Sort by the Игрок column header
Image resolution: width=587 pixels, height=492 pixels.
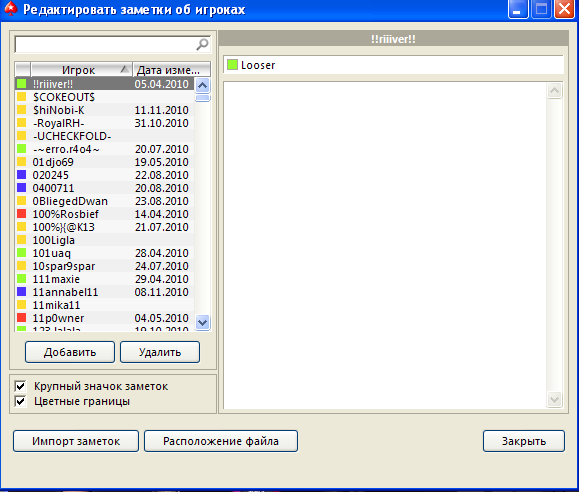click(81, 70)
